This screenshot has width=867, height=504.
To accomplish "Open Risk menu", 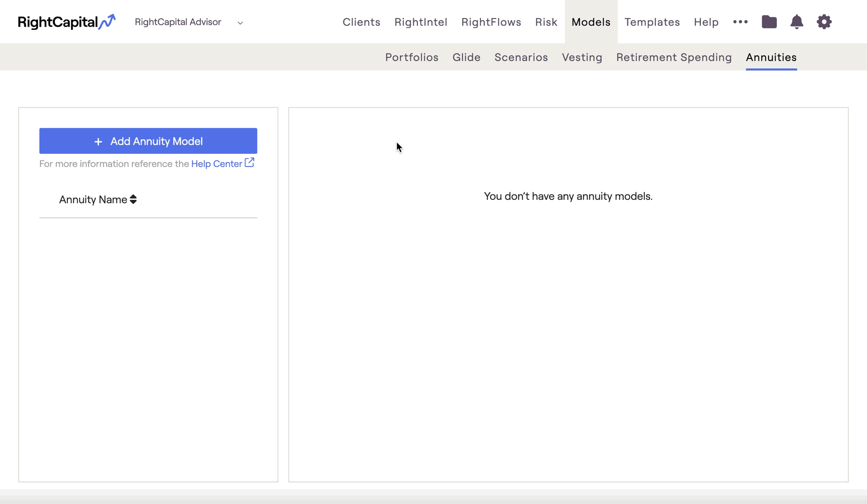I will coord(546,22).
